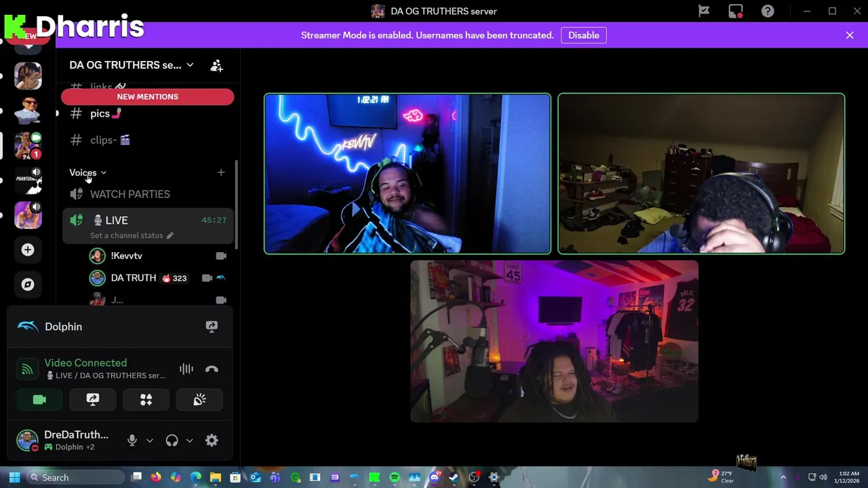868x488 pixels.
Task: Invite people to DA OG TRUTHERS server
Action: [x=216, y=65]
